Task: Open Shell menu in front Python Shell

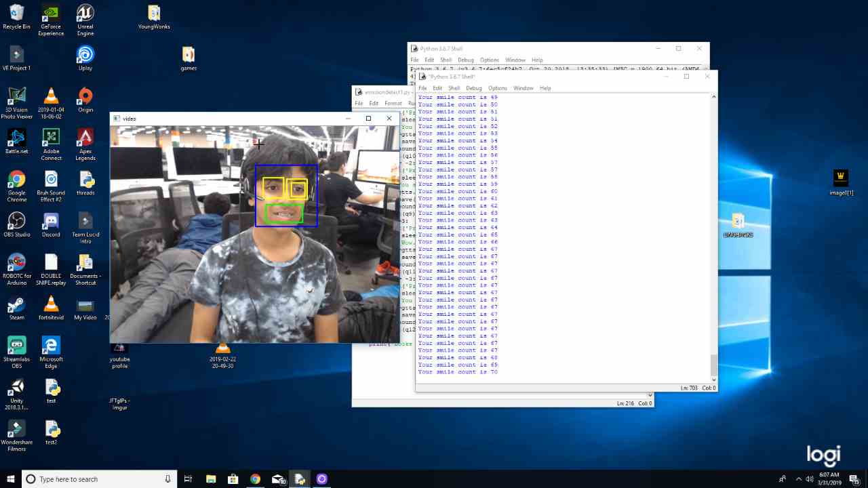Action: 454,88
